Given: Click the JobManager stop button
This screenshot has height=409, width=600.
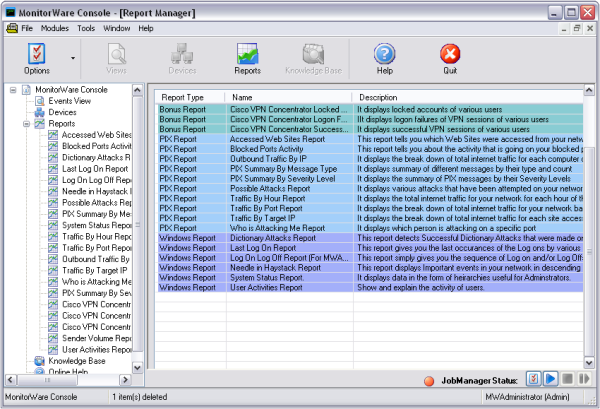Looking at the screenshot, I should pyautogui.click(x=567, y=379).
